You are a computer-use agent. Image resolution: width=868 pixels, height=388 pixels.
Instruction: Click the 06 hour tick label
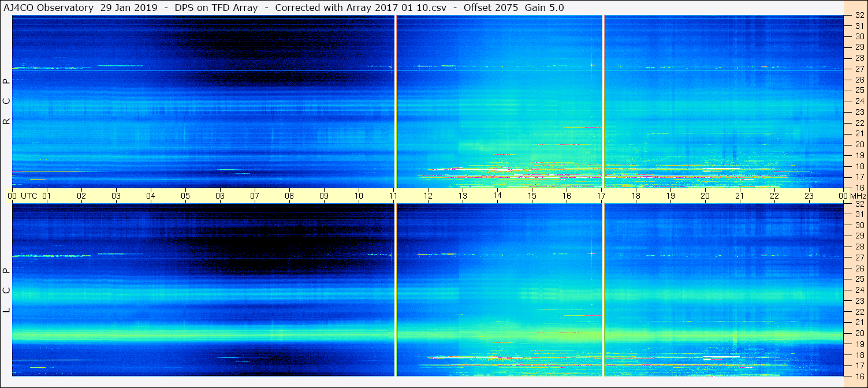coord(220,196)
